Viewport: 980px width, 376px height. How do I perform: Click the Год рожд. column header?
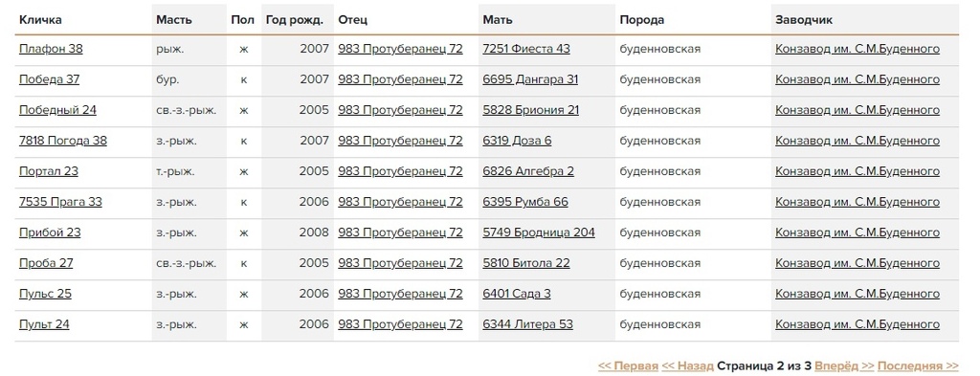coord(295,20)
